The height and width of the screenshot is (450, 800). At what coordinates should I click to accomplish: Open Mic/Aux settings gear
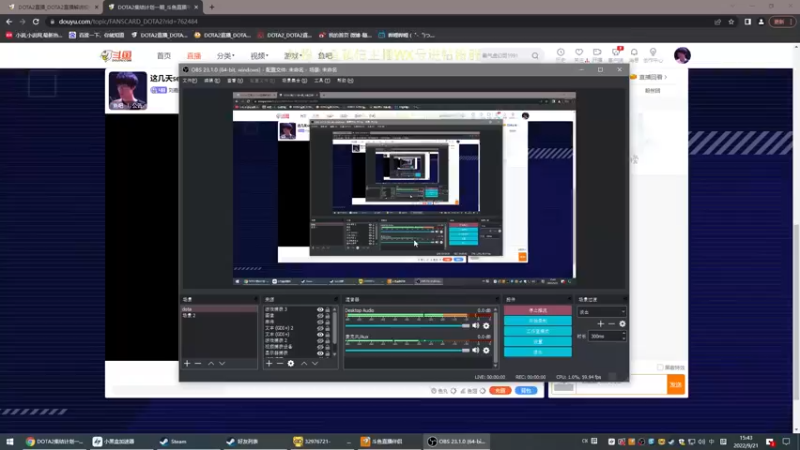point(486,351)
